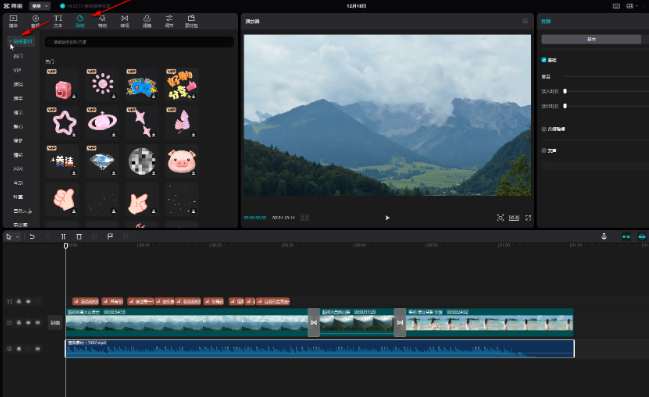Click the fade-in duration slider handle
This screenshot has height=397, width=649.
click(565, 91)
